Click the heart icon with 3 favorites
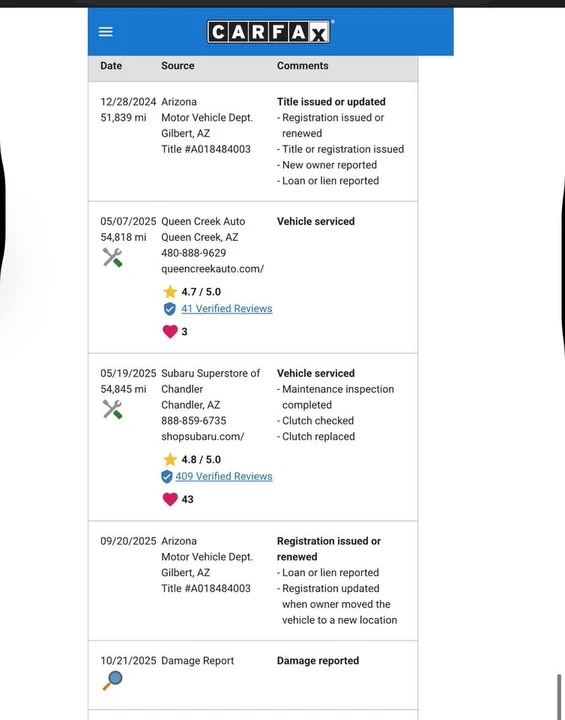Screen dimensions: 565x720 coord(170,331)
